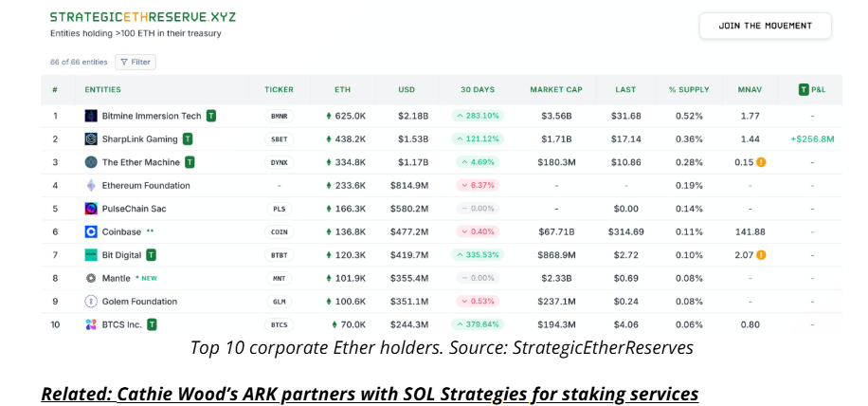
Task: Click the Bit Digital logo icon
Action: pyautogui.click(x=91, y=255)
